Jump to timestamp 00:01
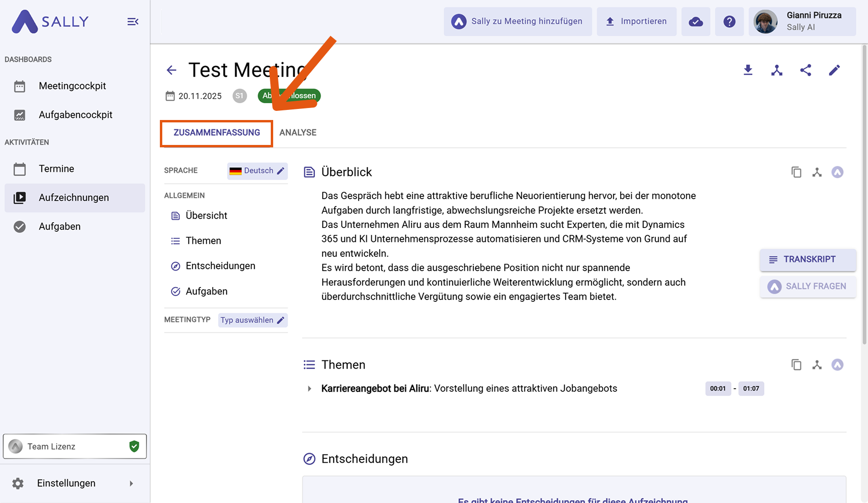The image size is (868, 503). coord(718,389)
